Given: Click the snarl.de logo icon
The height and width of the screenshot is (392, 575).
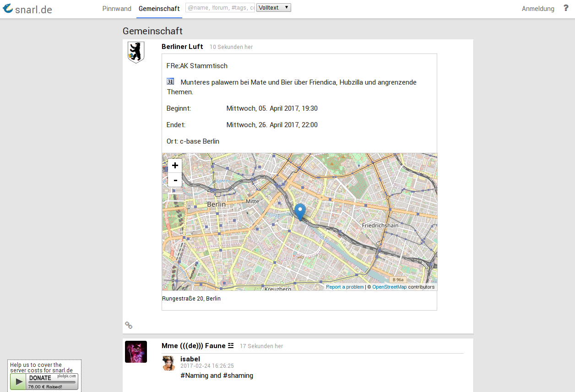Looking at the screenshot, I should 8,8.
